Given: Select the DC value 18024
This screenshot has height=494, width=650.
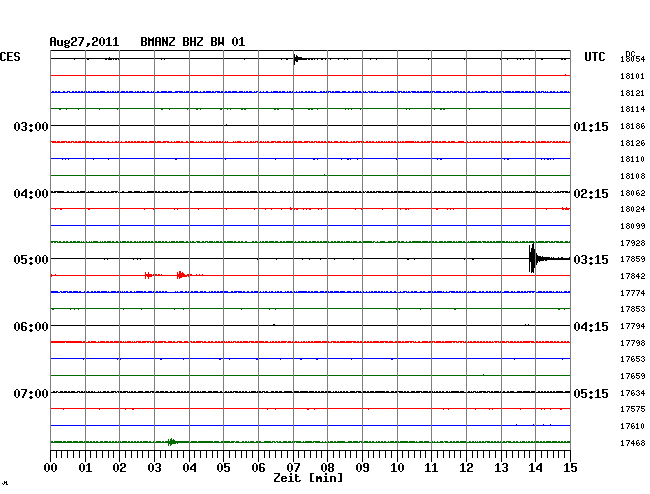Looking at the screenshot, I should click(633, 209).
